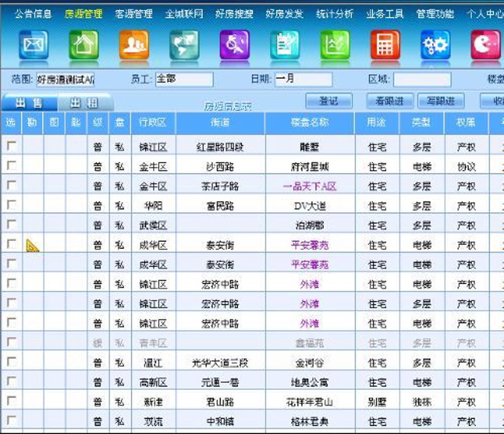Click the 府河星城 property name

(309, 167)
